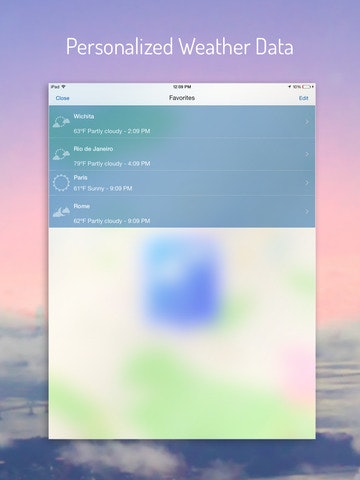Open the Wichita partly cloudy weather icon
Viewport: 360px width, 480px height.
tap(61, 122)
